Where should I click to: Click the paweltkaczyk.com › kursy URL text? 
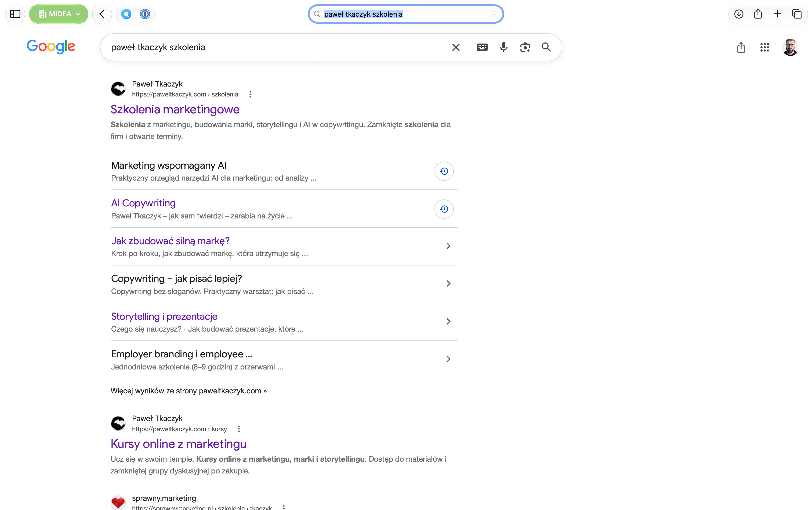click(179, 429)
